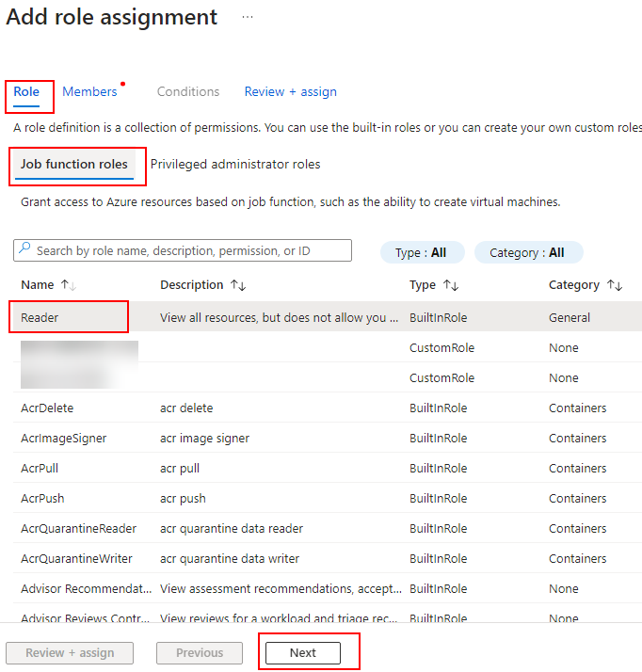Click BuiltInRole type in AcrDelete row

coord(439,408)
